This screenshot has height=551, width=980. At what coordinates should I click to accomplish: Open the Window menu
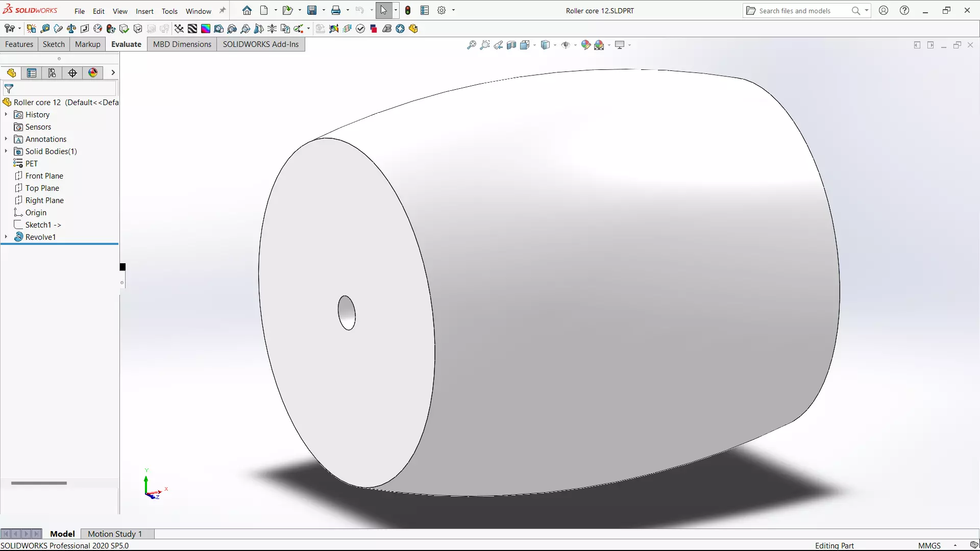199,11
